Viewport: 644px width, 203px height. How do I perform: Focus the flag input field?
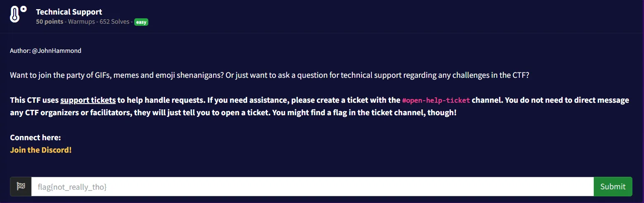(x=312, y=187)
